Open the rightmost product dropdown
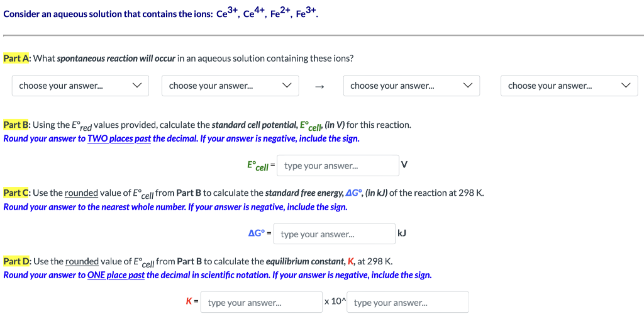This screenshot has width=644, height=321. pos(569,86)
